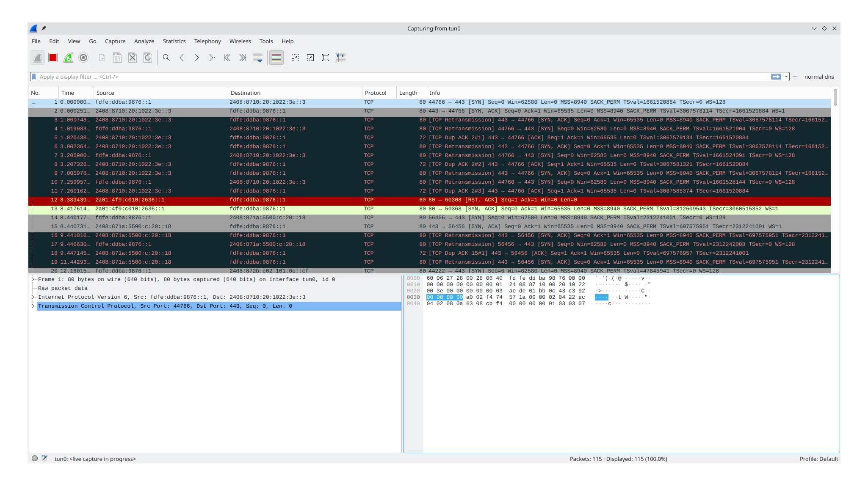
Task: Apply the 'normal dns' filter button
Action: click(x=819, y=77)
